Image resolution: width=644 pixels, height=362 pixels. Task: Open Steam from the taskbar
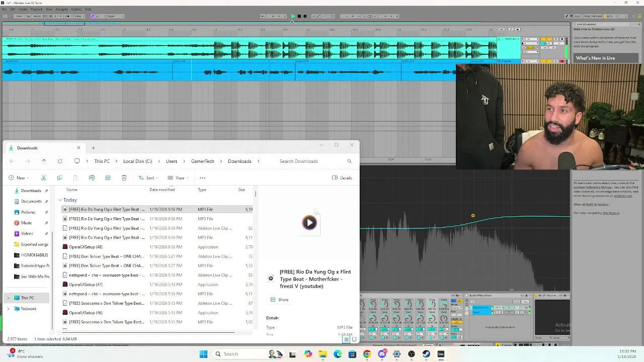pyautogui.click(x=426, y=354)
